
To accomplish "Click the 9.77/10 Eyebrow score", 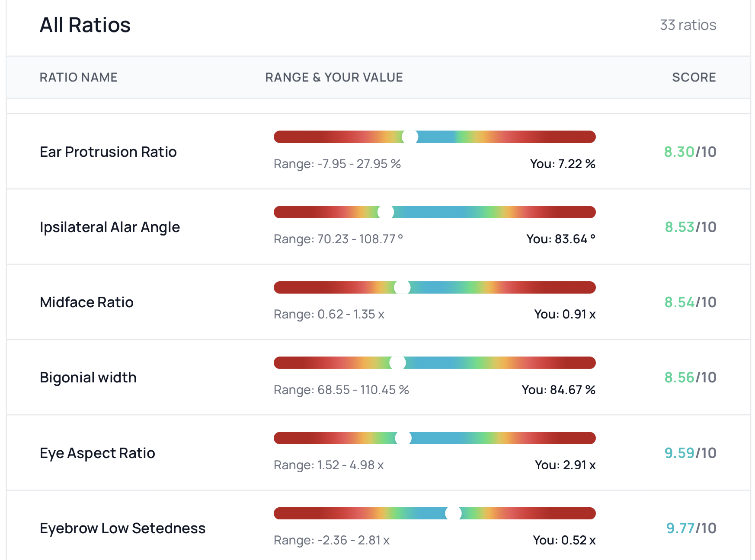I will (691, 528).
